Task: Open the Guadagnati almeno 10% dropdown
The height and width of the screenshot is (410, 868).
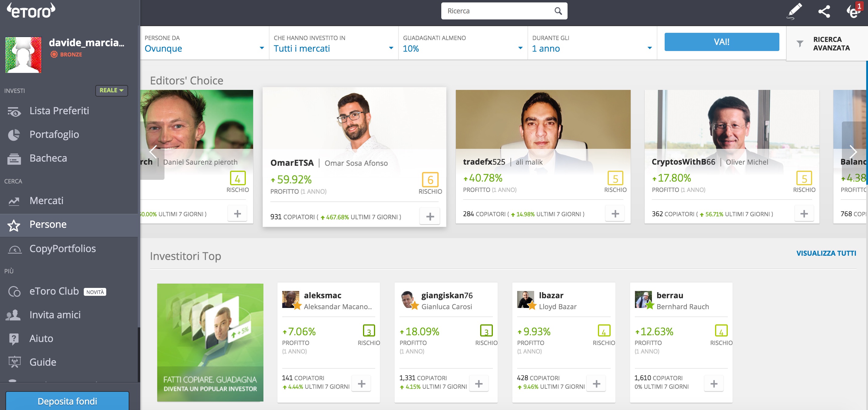Action: coord(463,43)
